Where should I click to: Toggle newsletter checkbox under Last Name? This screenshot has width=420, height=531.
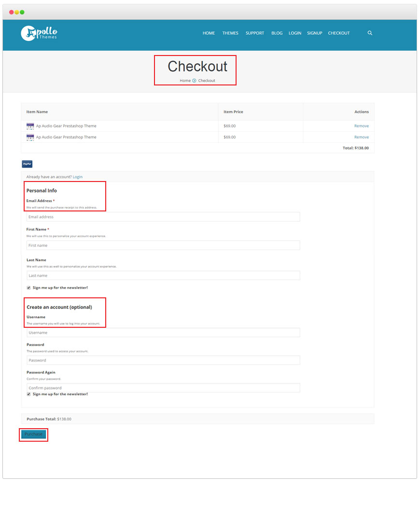click(28, 288)
